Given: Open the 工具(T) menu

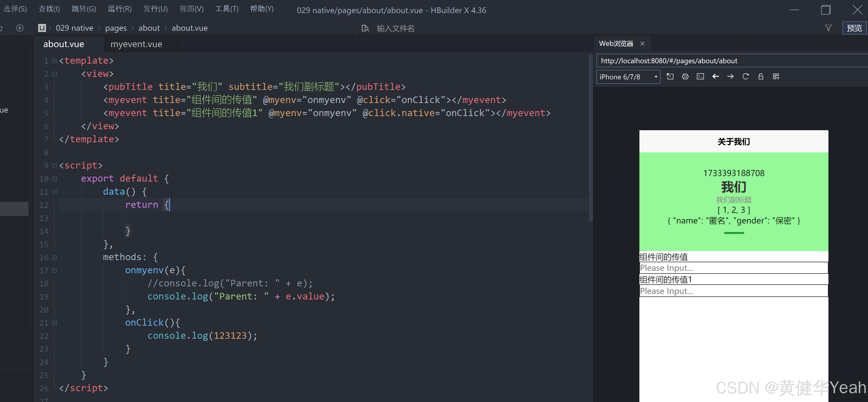Looking at the screenshot, I should point(227,9).
